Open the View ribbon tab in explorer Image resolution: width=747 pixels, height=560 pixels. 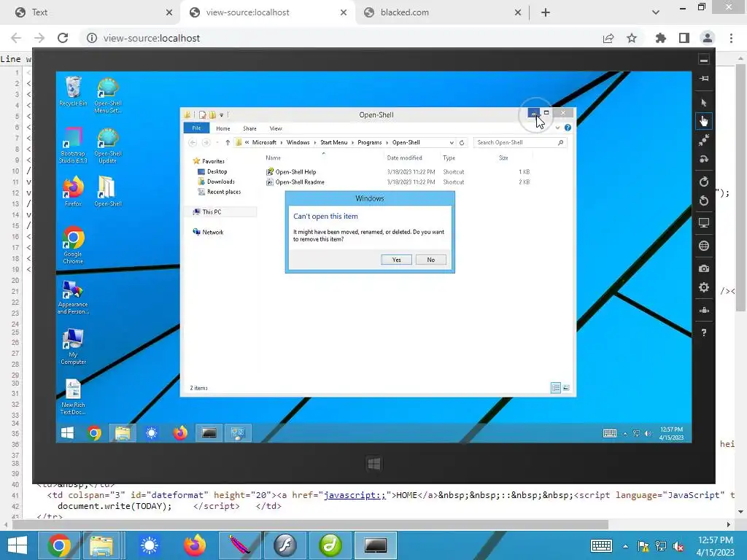[x=276, y=128]
